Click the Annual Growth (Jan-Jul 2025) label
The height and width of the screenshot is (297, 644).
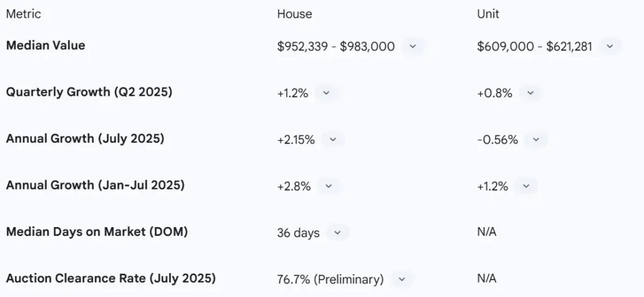(x=95, y=185)
